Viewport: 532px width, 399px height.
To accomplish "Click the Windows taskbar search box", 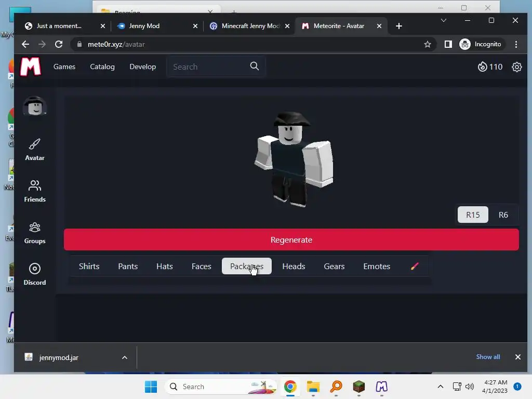I will pyautogui.click(x=220, y=387).
